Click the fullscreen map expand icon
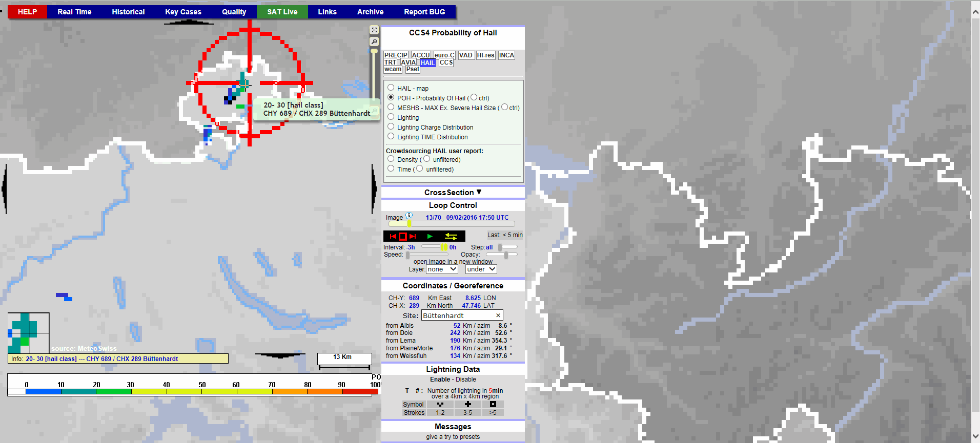Image resolution: width=980 pixels, height=443 pixels. (x=374, y=30)
